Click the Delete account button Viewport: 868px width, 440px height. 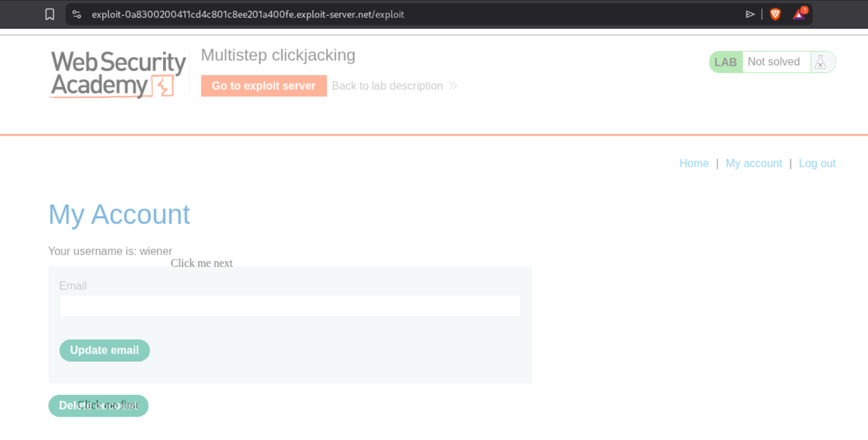click(98, 406)
